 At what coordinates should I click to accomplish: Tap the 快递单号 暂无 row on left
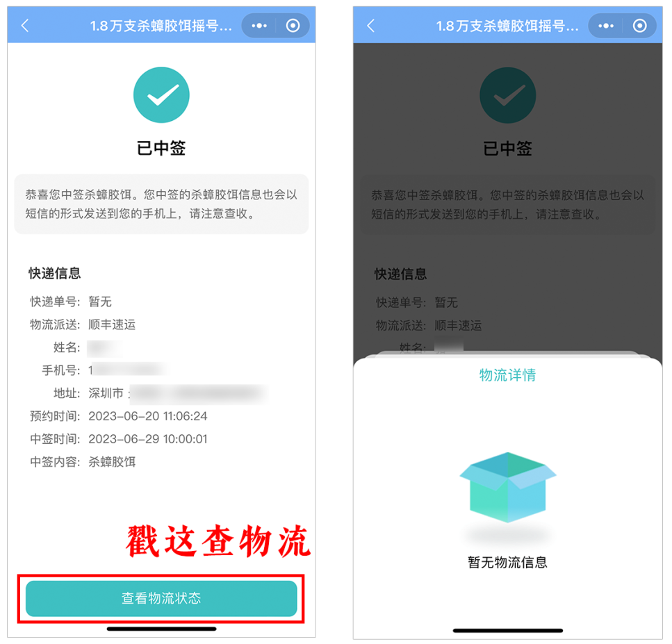[71, 302]
